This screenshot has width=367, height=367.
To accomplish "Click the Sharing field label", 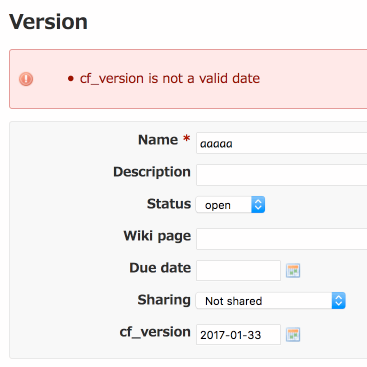I will pyautogui.click(x=164, y=300).
